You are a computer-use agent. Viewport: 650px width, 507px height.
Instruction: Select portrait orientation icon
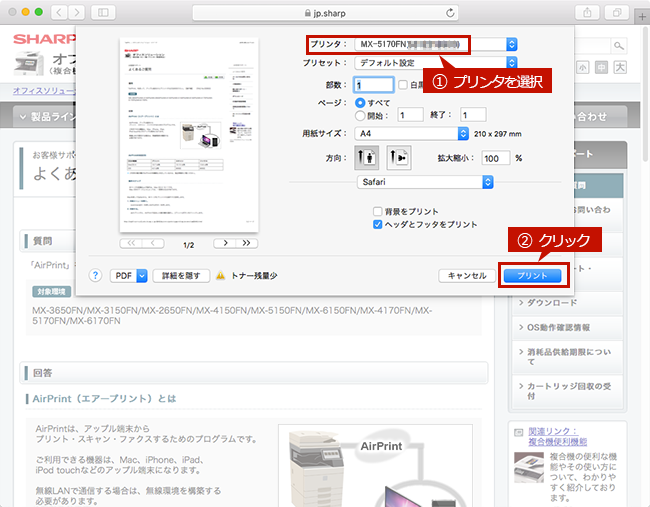[366, 158]
